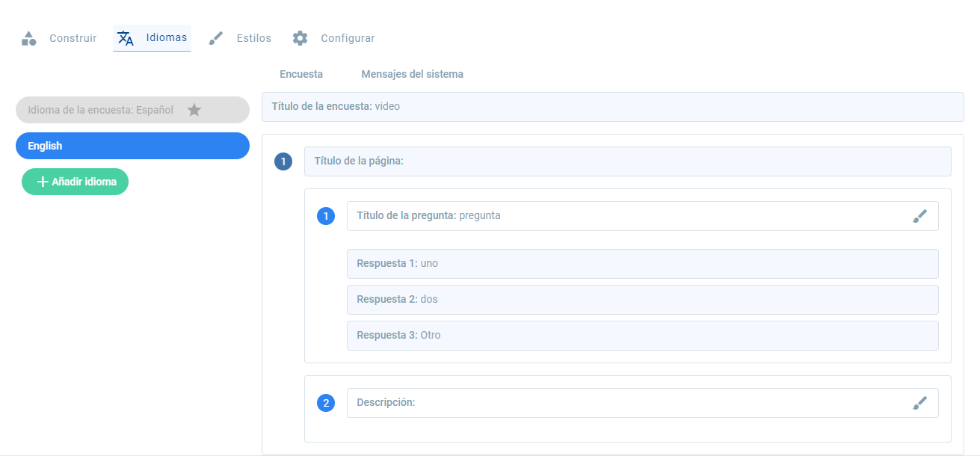Click the Título de la encuesta field
This screenshot has width=980, height=462.
coord(613,107)
